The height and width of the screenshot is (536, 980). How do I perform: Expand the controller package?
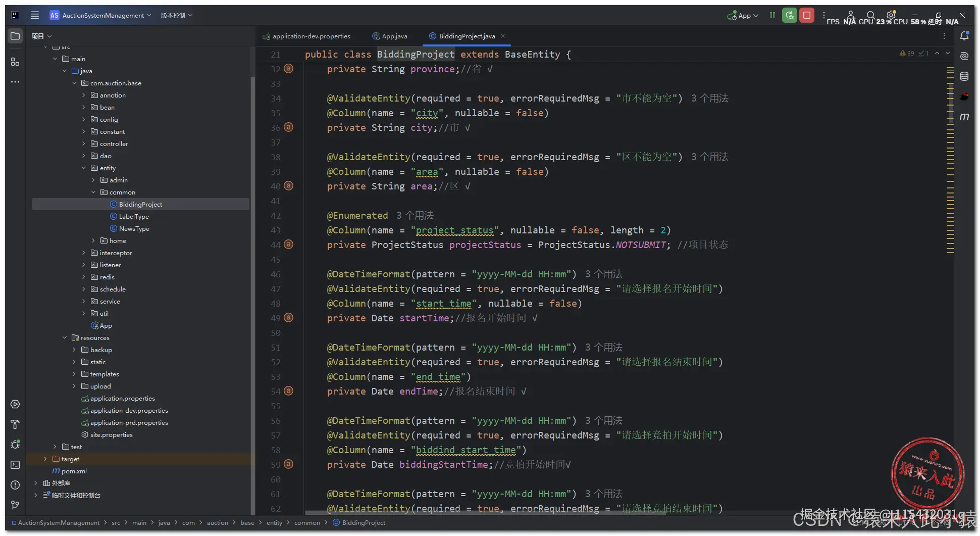[x=84, y=143]
